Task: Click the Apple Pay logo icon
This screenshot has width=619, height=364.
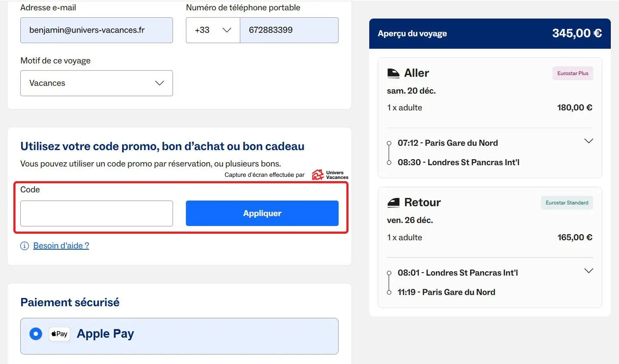Action: pos(60,334)
